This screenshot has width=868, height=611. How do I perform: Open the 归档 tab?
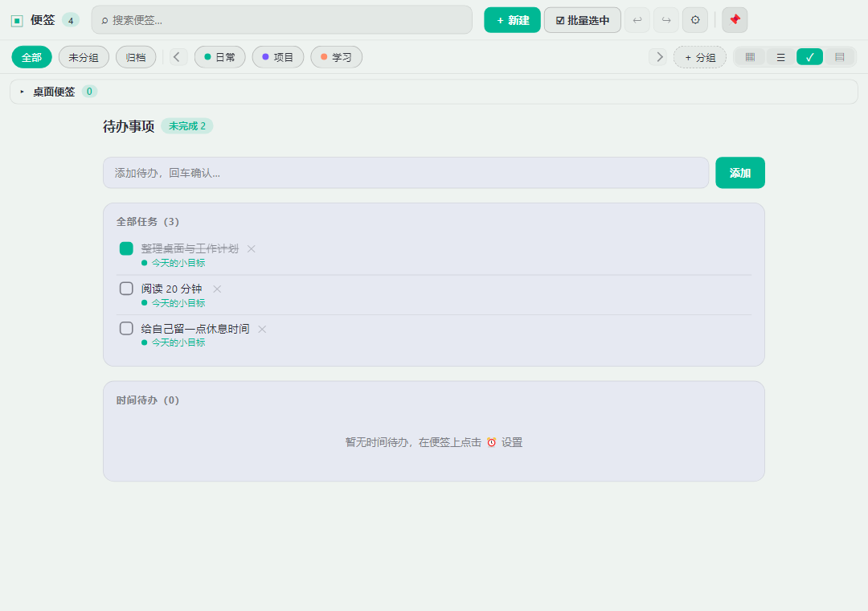pyautogui.click(x=136, y=57)
